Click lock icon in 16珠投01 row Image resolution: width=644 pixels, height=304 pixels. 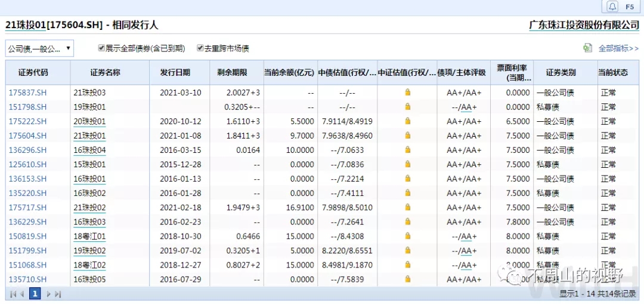tap(407, 179)
